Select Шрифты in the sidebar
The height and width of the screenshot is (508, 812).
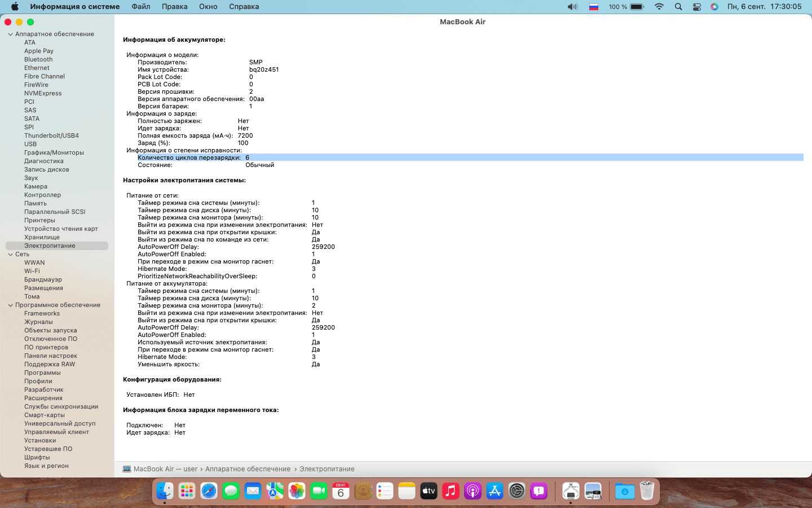[37, 457]
